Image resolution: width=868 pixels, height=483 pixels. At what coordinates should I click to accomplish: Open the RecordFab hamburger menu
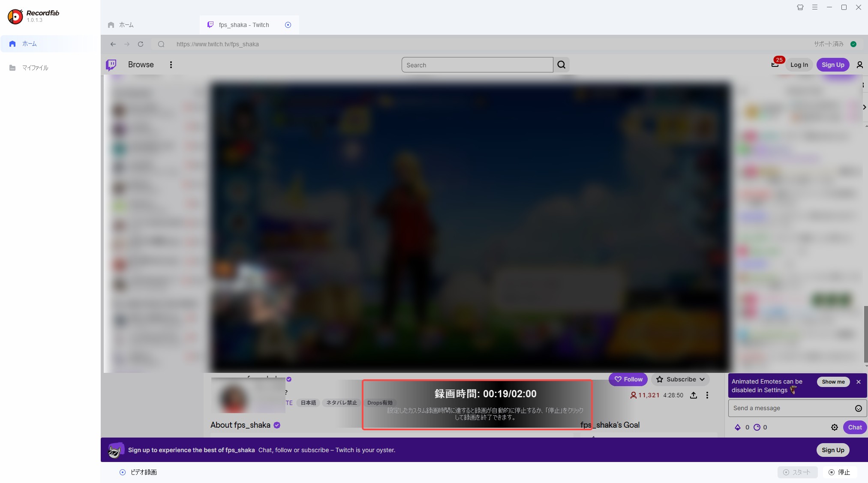click(815, 7)
